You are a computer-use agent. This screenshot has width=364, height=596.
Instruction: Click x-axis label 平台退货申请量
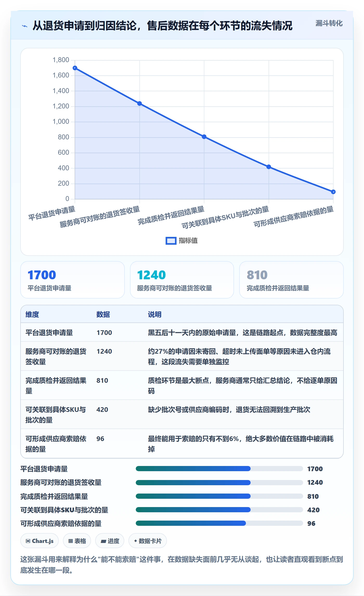tap(52, 213)
